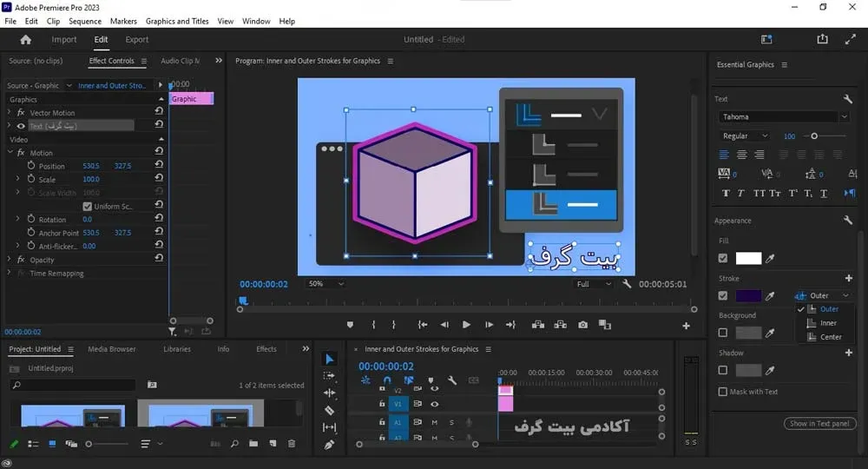Open 50% zoom level dropdown
The width and height of the screenshot is (868, 469).
[x=325, y=283]
